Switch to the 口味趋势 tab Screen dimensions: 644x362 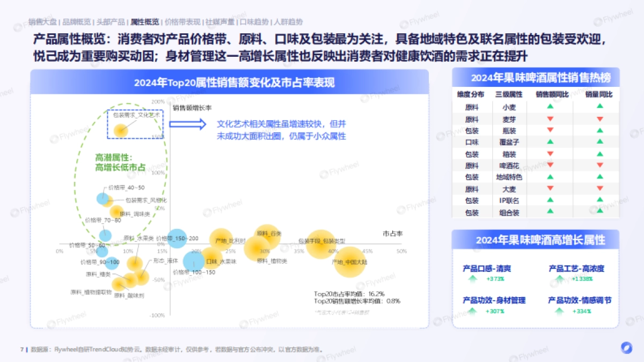(x=254, y=22)
